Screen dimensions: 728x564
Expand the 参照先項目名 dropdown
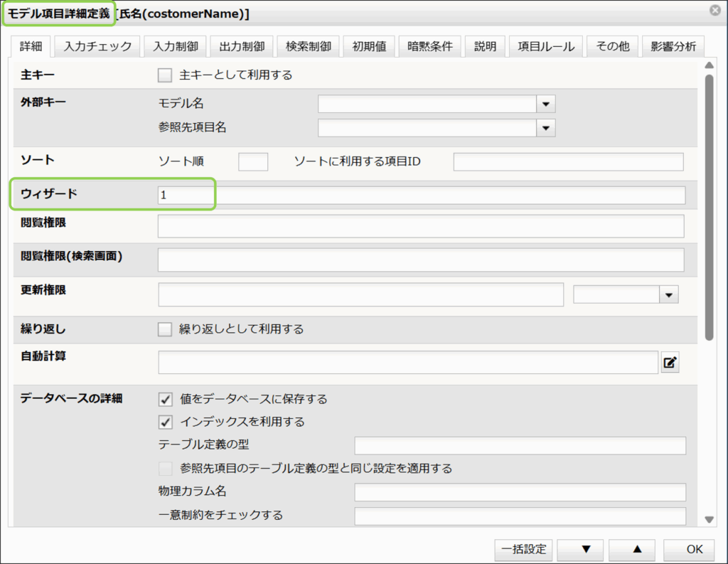(x=545, y=128)
